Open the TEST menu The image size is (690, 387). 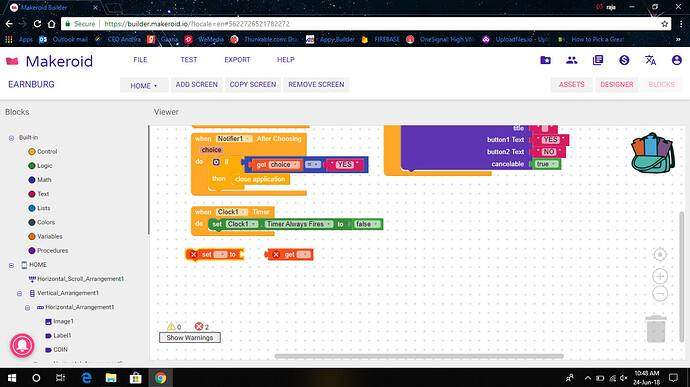point(189,60)
